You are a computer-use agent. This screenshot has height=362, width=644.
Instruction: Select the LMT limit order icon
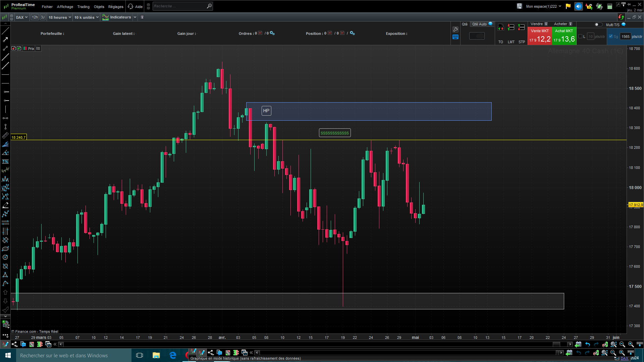[x=511, y=27]
